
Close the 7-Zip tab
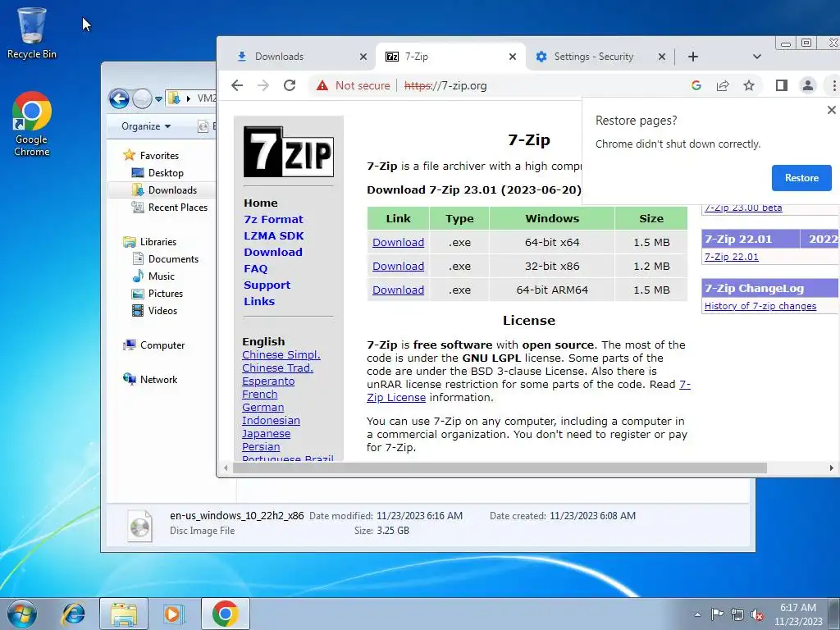(513, 57)
